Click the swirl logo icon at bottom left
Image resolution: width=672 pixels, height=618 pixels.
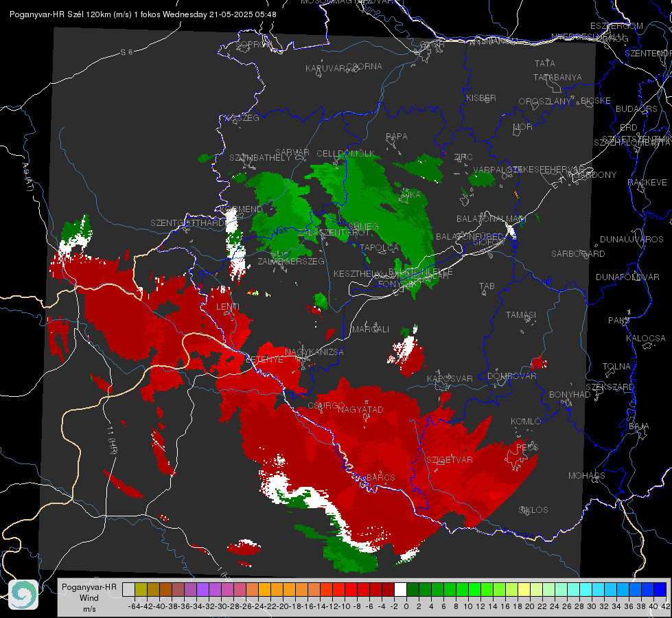(23, 595)
